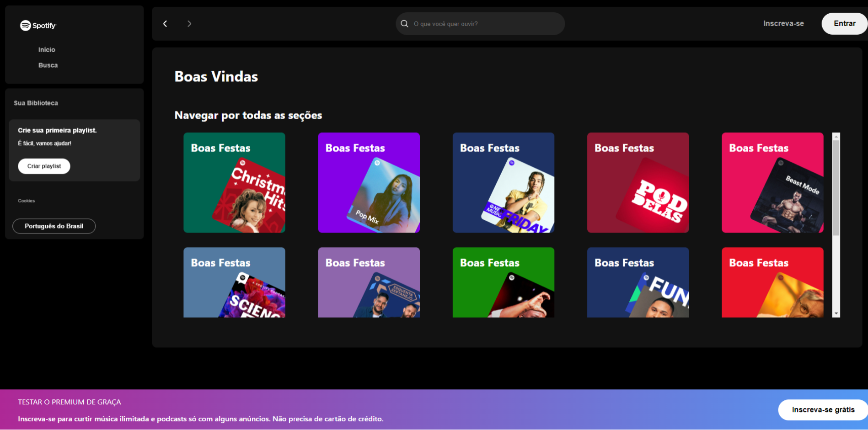Click the Sua Biblioteca heading
Viewport: 868px width, 430px height.
pos(36,103)
